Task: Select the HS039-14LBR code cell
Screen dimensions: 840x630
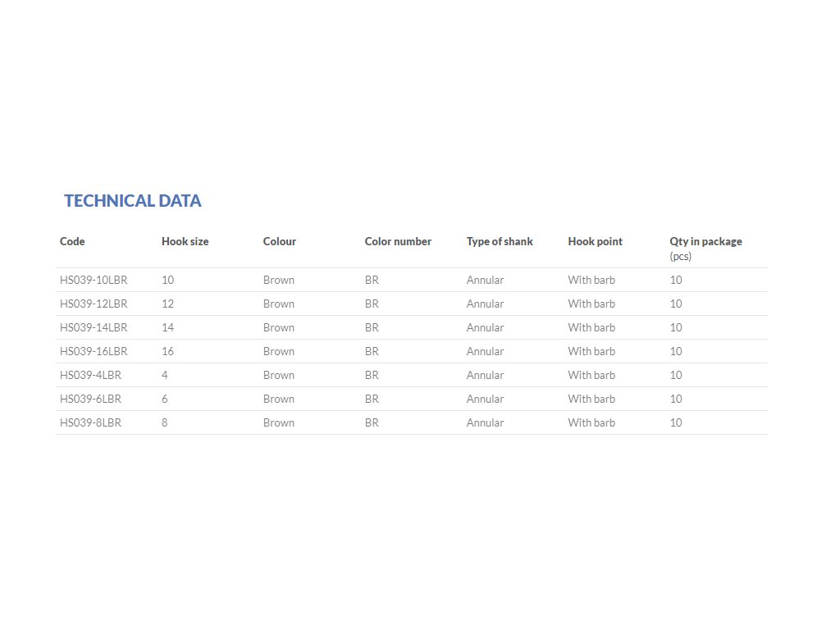Action: coord(94,328)
